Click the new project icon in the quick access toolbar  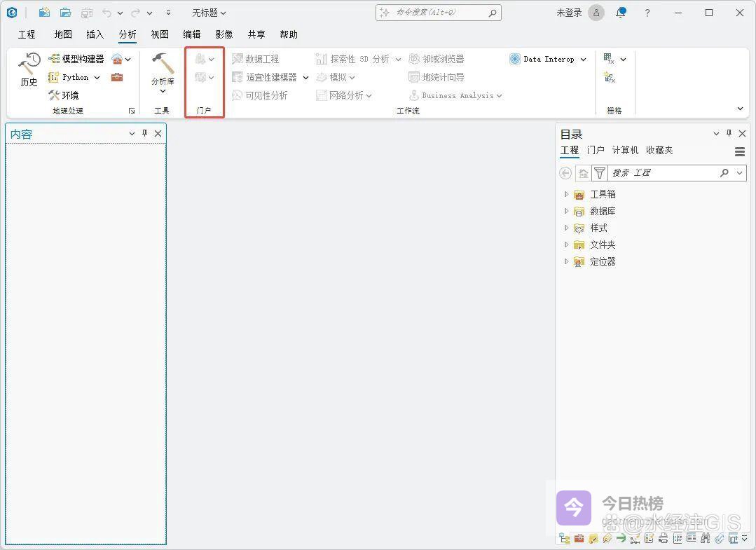tap(44, 13)
